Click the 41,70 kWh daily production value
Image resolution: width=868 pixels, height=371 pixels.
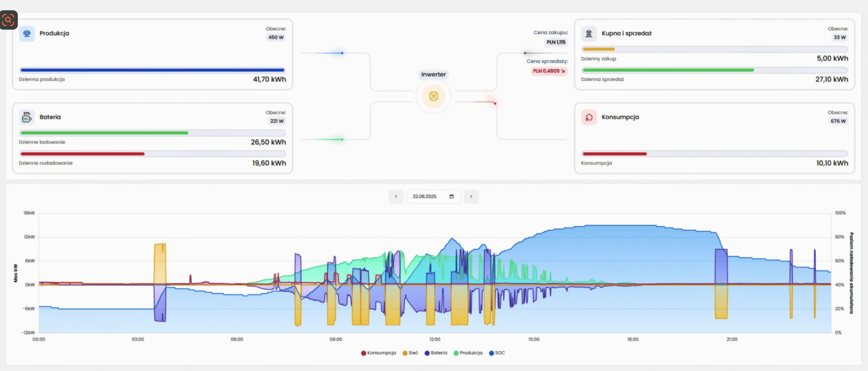269,79
